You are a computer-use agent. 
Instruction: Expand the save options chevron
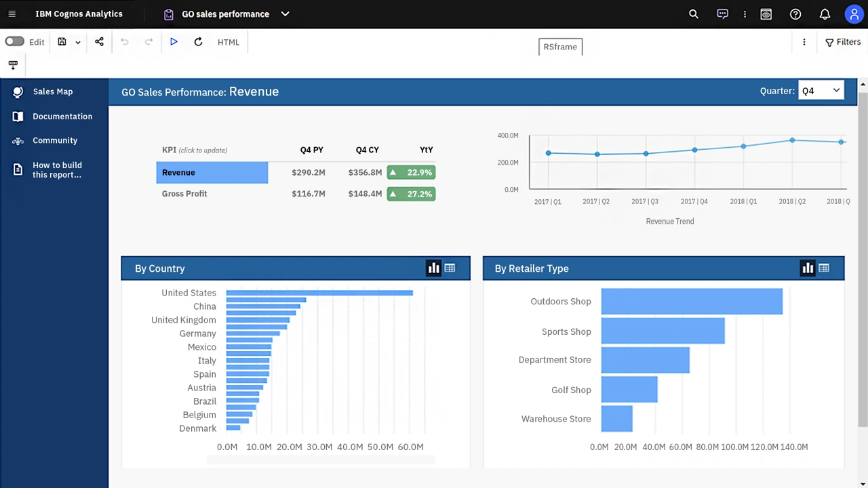point(77,41)
